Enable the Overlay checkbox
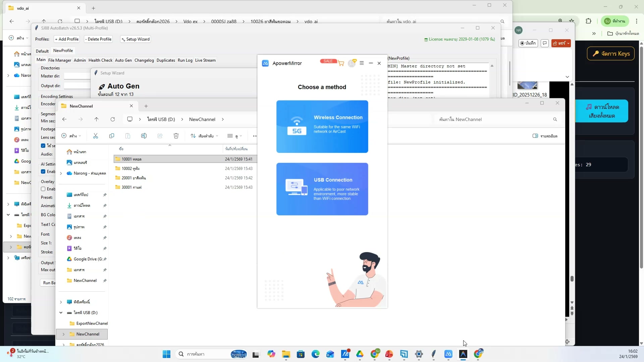 (x=43, y=189)
